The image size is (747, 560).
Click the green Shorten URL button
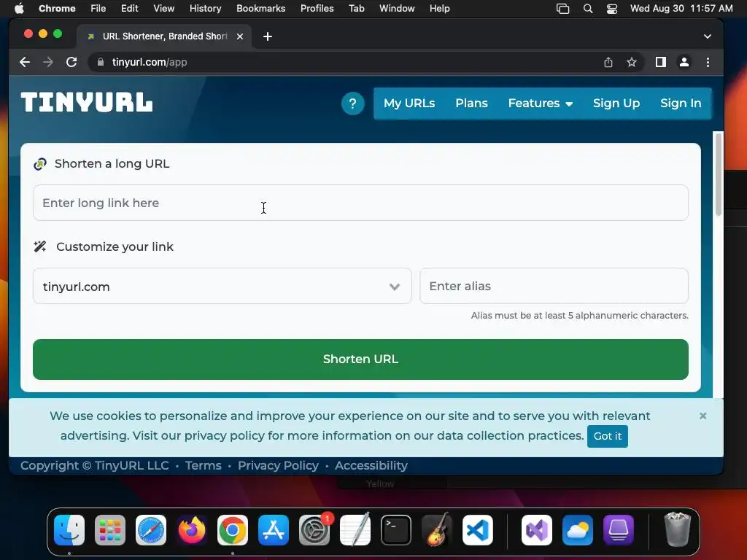click(360, 359)
